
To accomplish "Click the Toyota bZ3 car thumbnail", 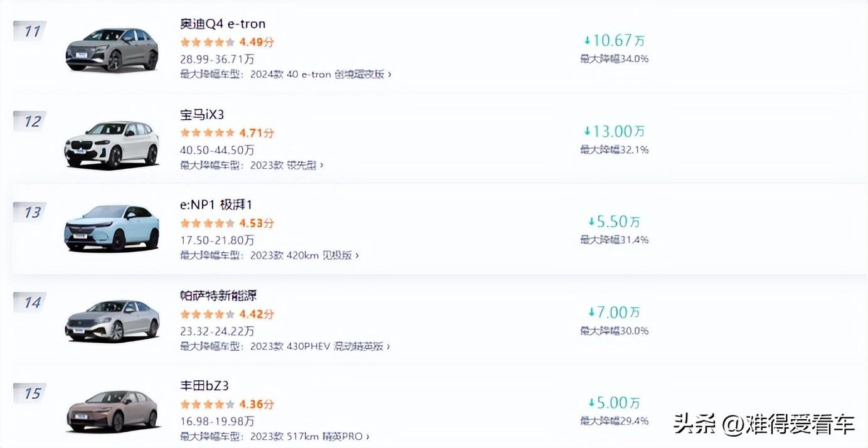I will tap(112, 411).
